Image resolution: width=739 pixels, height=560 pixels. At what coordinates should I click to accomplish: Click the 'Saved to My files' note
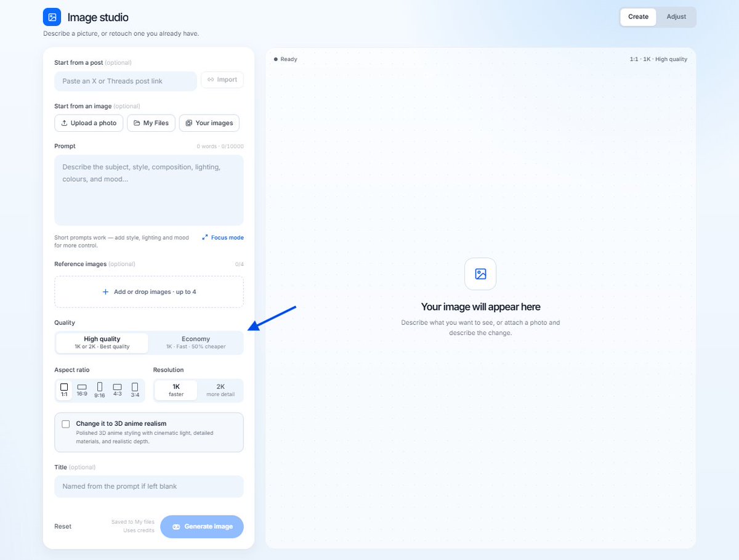coord(133,522)
